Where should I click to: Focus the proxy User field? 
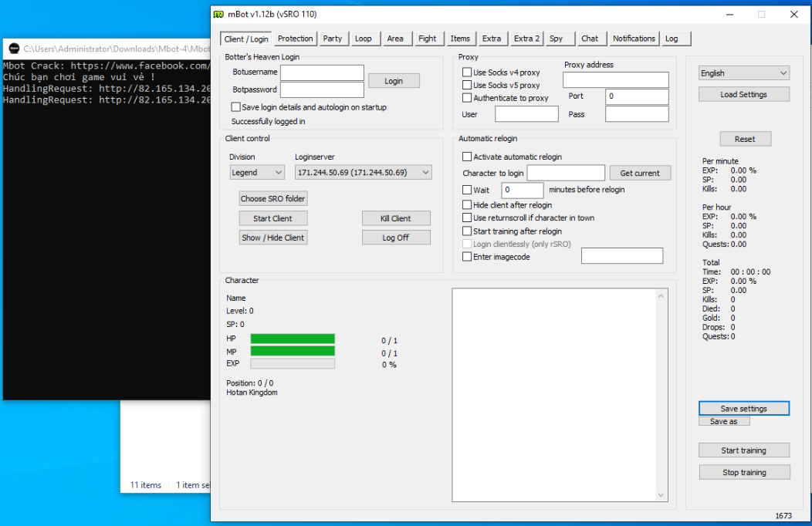(526, 114)
